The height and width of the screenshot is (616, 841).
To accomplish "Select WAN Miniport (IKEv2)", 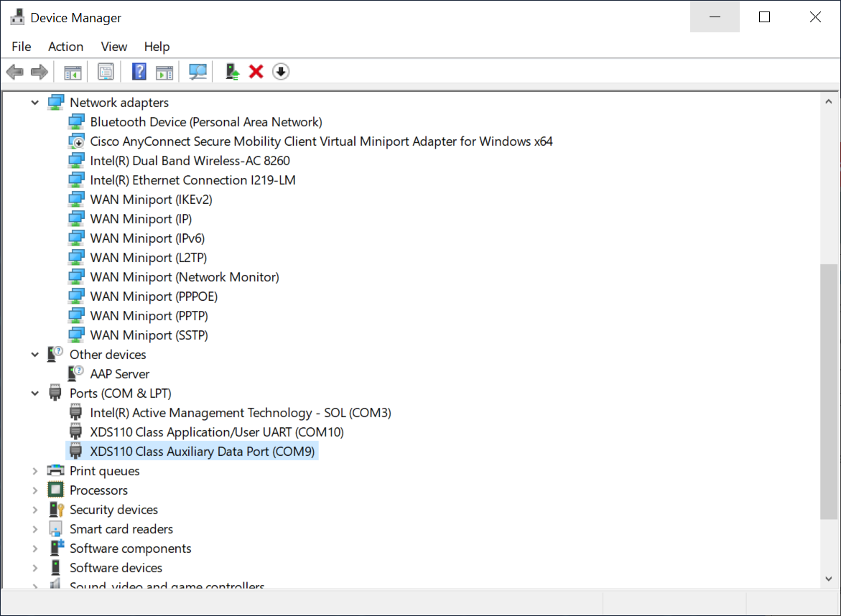I will tap(152, 200).
